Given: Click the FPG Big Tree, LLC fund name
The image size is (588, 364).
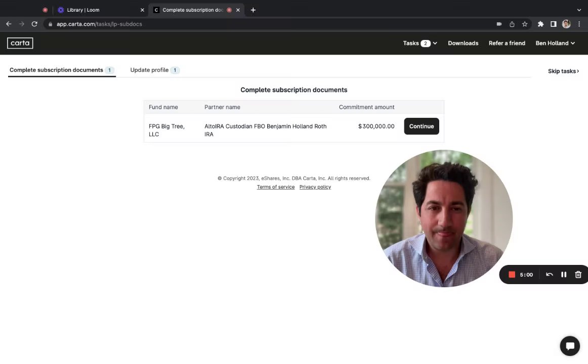Looking at the screenshot, I should click(166, 130).
